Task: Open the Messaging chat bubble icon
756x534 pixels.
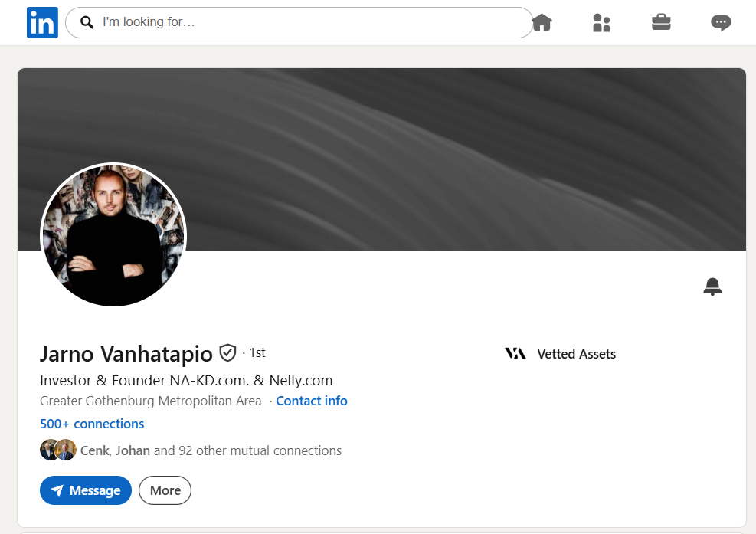Action: pos(721,23)
